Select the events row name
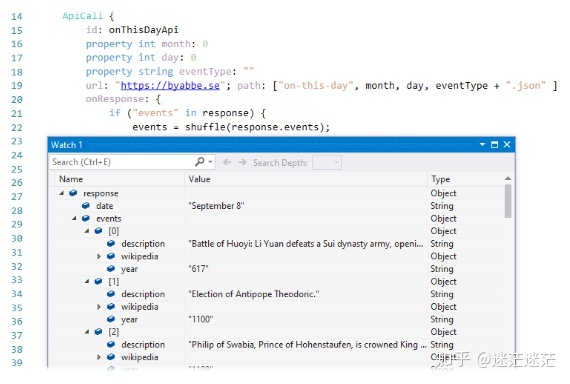The width and height of the screenshot is (570, 384). [109, 219]
